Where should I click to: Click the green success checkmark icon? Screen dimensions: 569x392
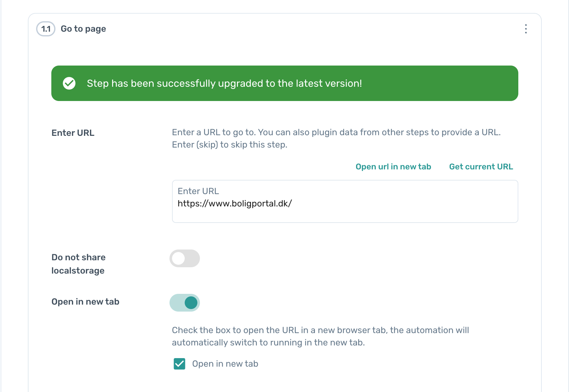coord(69,83)
